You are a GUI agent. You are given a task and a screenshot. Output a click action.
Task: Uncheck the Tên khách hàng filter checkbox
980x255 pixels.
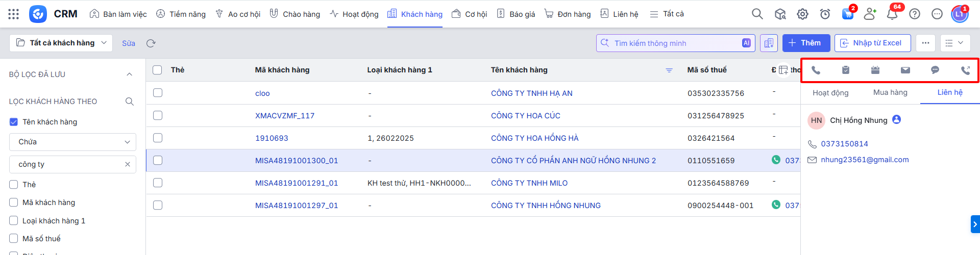pyautogui.click(x=14, y=122)
